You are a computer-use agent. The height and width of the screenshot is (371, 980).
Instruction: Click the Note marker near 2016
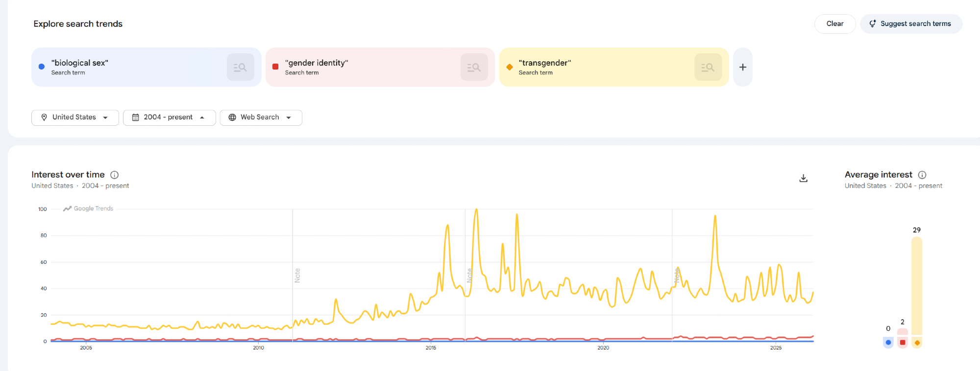469,275
